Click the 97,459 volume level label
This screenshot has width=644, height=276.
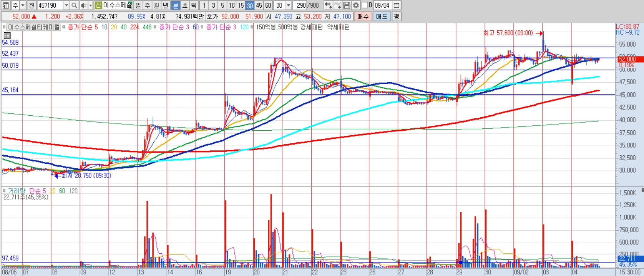(10, 258)
